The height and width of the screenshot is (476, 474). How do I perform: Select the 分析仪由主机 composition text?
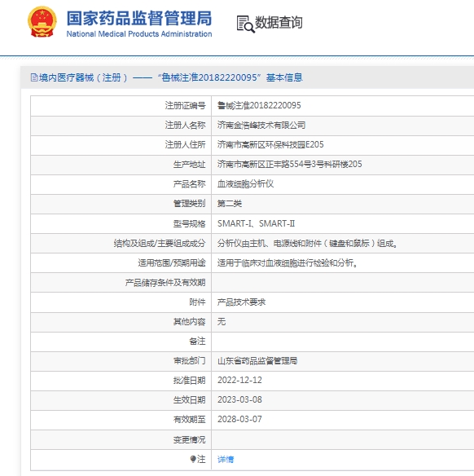307,244
